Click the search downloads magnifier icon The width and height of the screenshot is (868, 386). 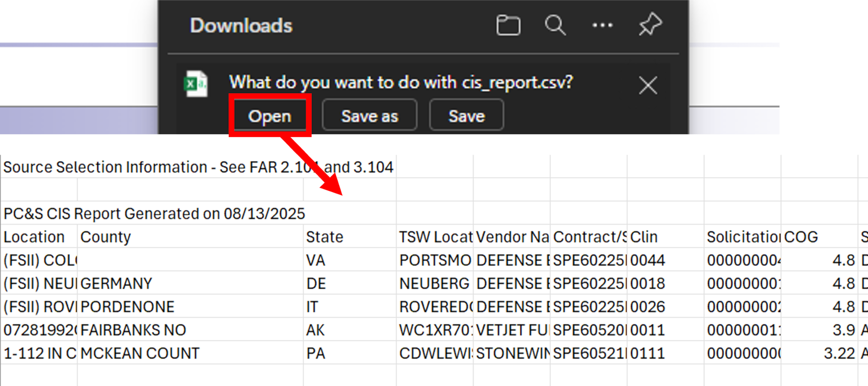click(x=555, y=25)
